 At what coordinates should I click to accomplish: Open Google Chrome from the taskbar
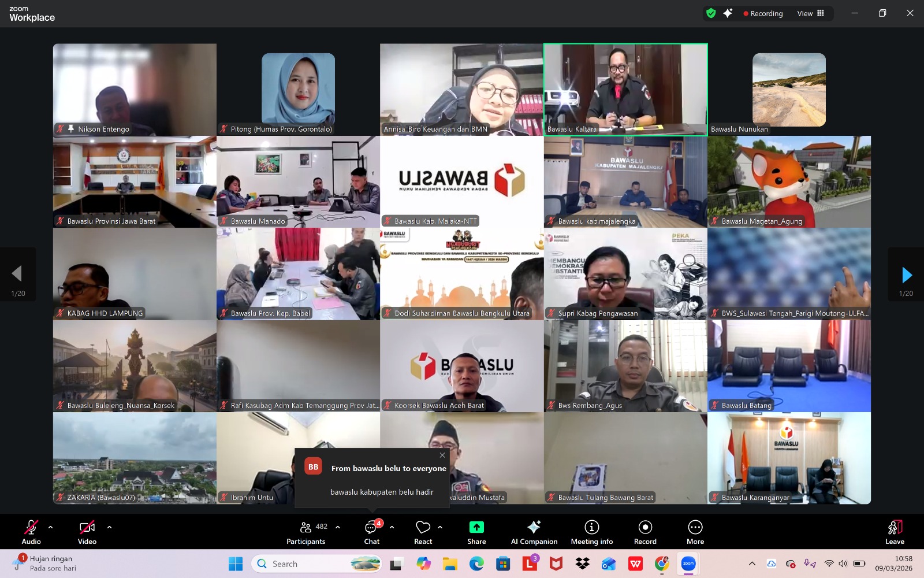(x=662, y=564)
